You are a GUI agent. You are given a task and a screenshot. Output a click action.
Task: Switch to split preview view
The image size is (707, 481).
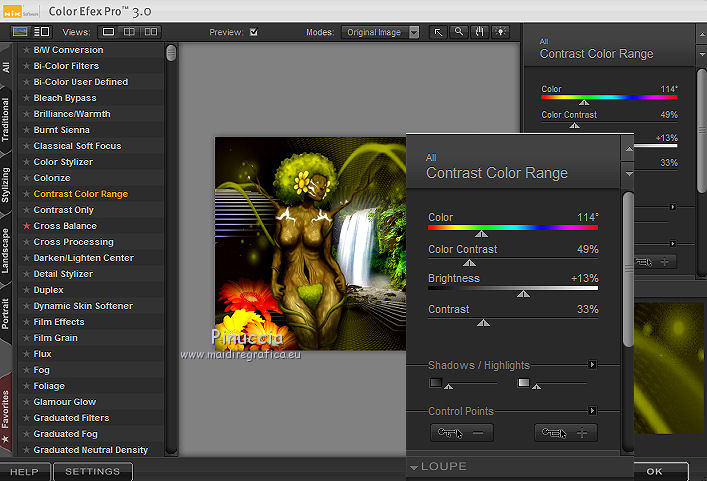click(x=130, y=32)
